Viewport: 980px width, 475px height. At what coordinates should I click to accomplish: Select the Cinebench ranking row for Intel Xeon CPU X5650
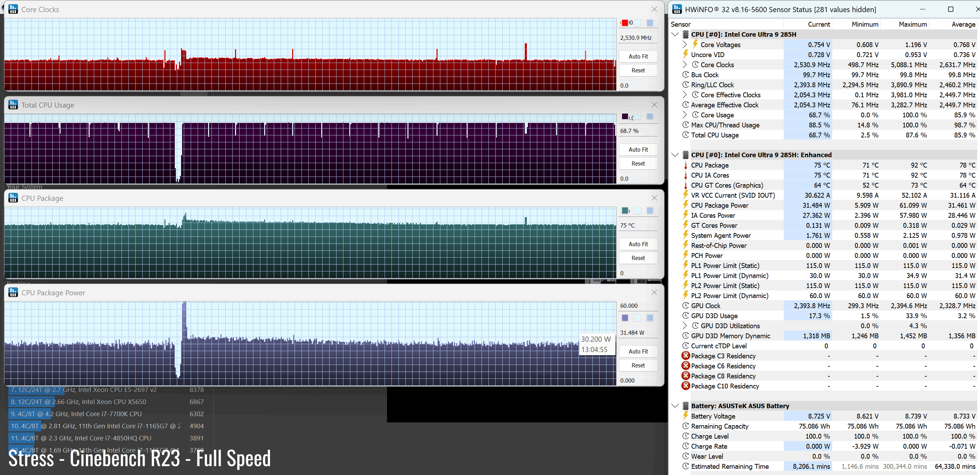[108, 402]
